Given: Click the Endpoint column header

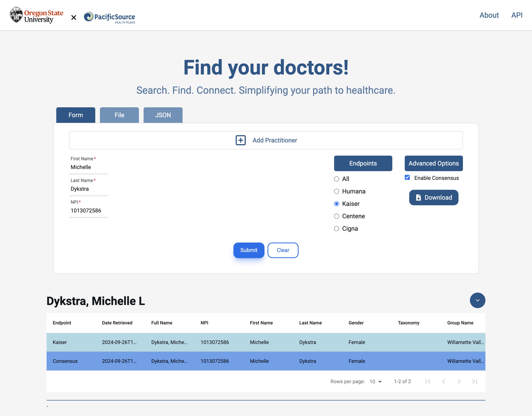Looking at the screenshot, I should point(62,323).
